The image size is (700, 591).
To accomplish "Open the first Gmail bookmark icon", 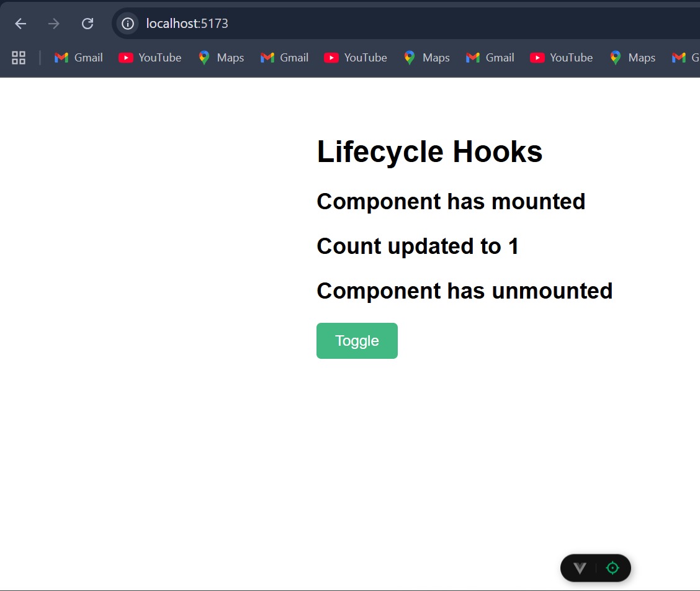I will coord(78,57).
